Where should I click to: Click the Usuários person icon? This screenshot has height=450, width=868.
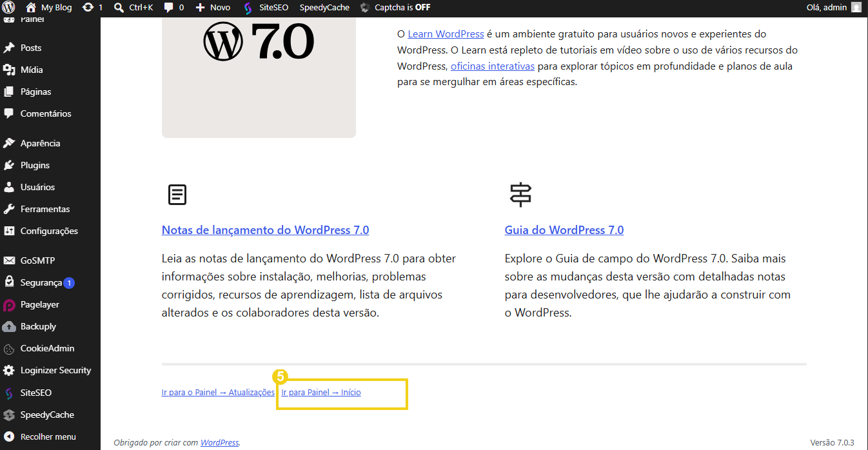pyautogui.click(x=9, y=187)
